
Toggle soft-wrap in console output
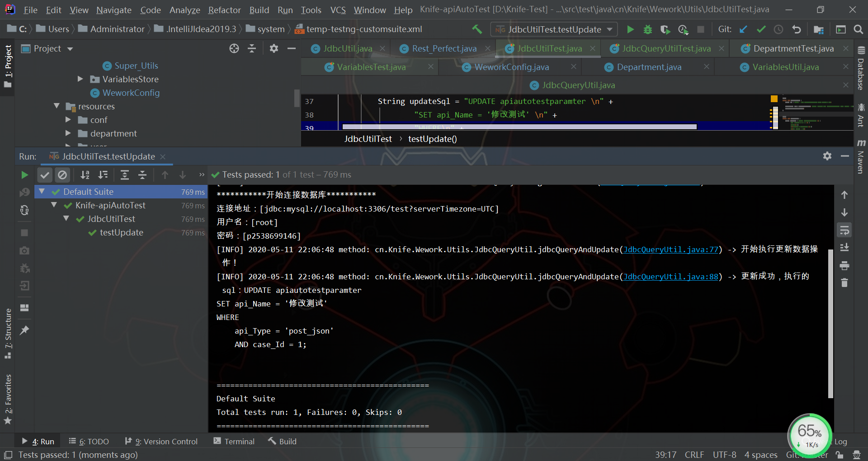844,230
